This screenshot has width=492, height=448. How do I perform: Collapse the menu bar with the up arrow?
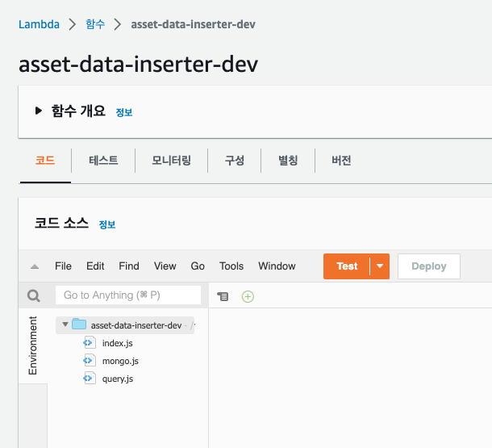pyautogui.click(x=35, y=266)
